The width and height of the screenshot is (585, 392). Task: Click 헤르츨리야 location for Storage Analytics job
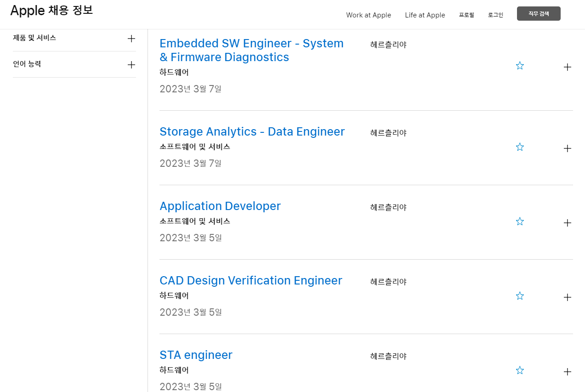coord(389,133)
